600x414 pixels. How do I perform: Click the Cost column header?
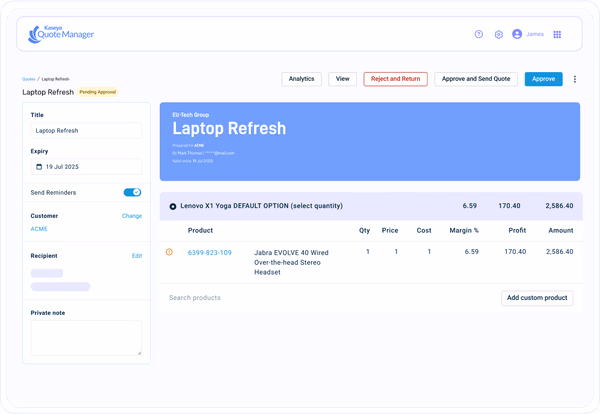(x=424, y=230)
